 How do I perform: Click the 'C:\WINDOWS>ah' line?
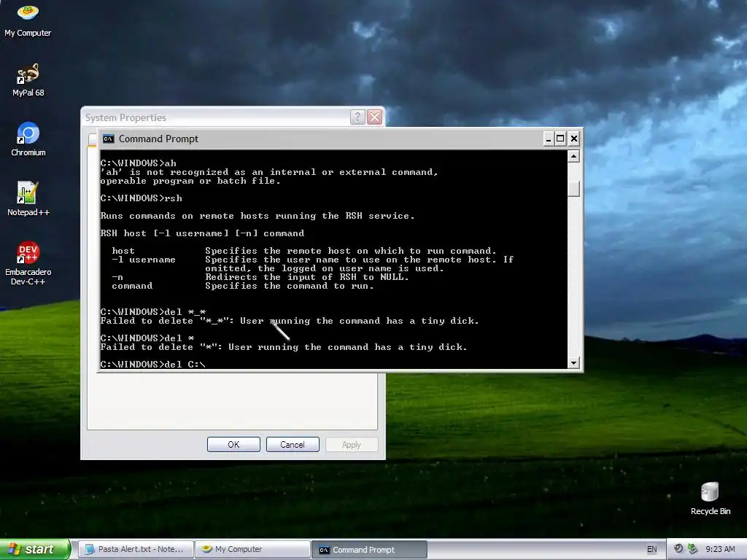[138, 163]
